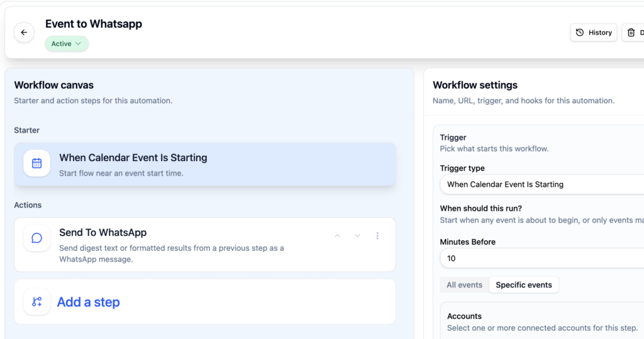Viewport: 644px width, 339px height.
Task: Open the three-dot menu for Send To WhatsApp
Action: coord(377,236)
